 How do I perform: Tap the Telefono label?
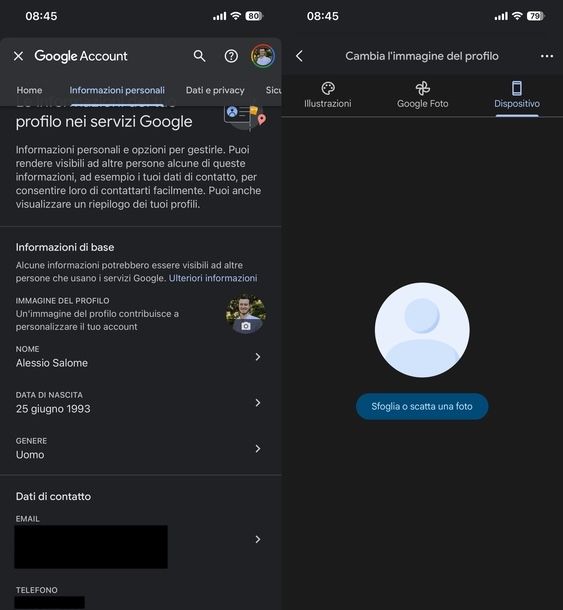coord(37,590)
